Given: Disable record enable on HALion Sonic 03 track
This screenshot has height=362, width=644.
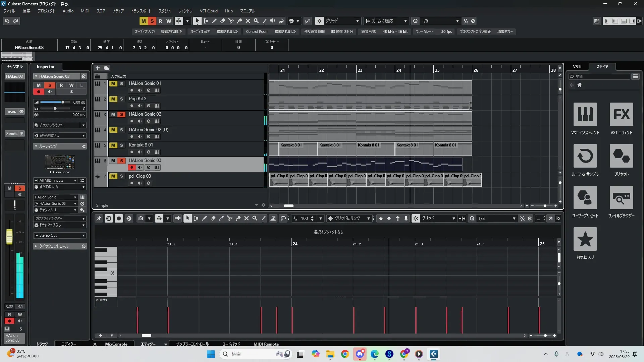Looking at the screenshot, I should tap(132, 167).
